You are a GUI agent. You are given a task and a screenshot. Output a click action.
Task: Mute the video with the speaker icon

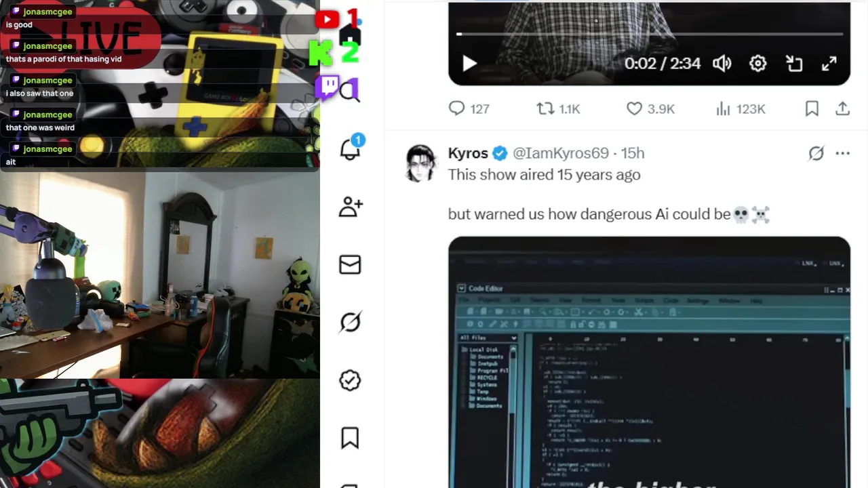722,64
